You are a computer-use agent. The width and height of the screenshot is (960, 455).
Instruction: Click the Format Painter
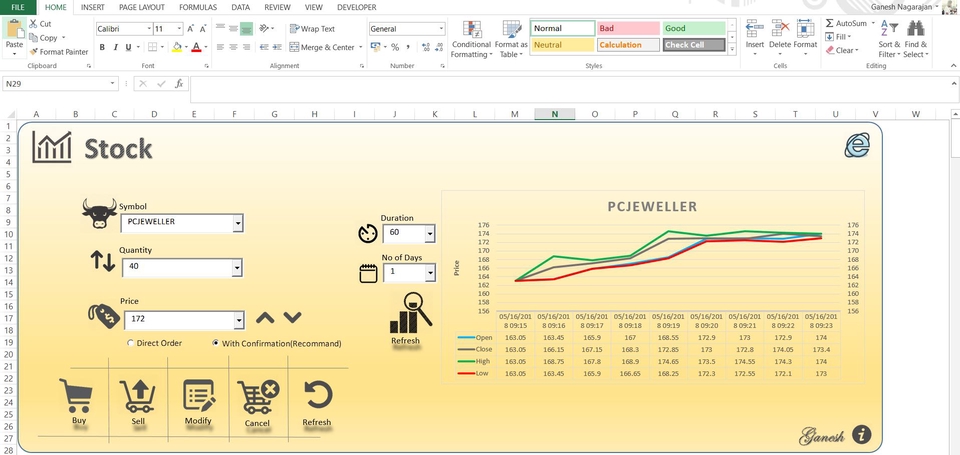pos(59,52)
